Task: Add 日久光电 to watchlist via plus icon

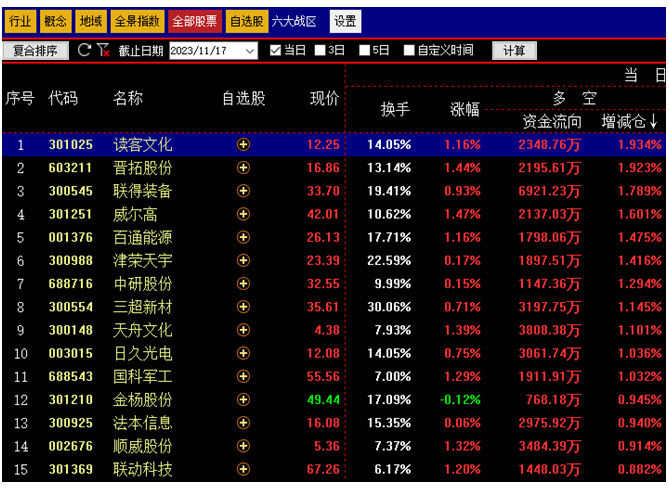Action: tap(243, 353)
